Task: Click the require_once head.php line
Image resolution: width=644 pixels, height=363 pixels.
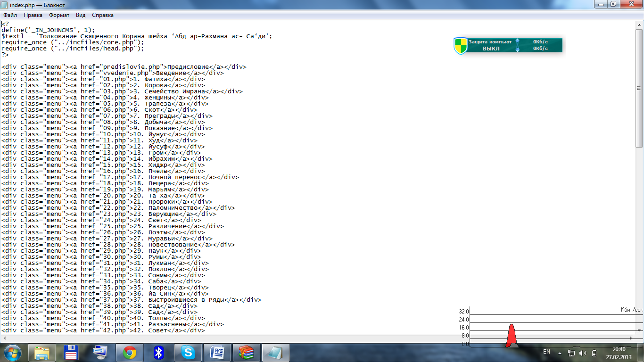Action: tap(73, 48)
